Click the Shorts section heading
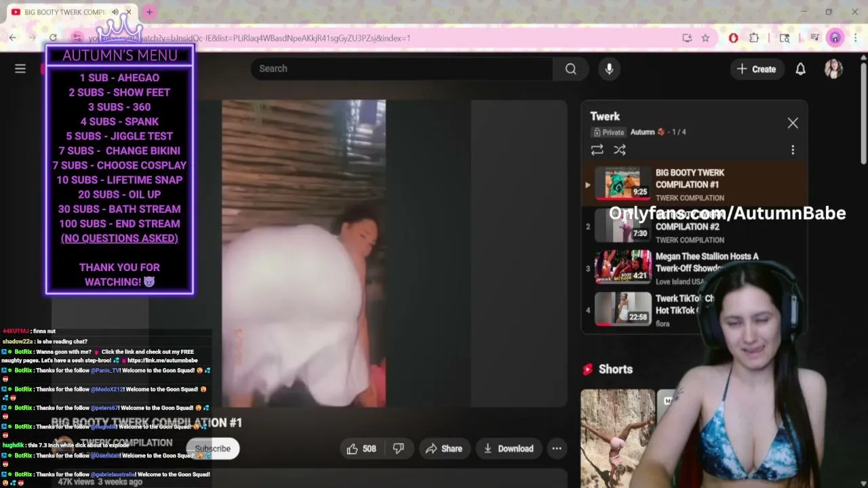This screenshot has width=868, height=488. 615,369
